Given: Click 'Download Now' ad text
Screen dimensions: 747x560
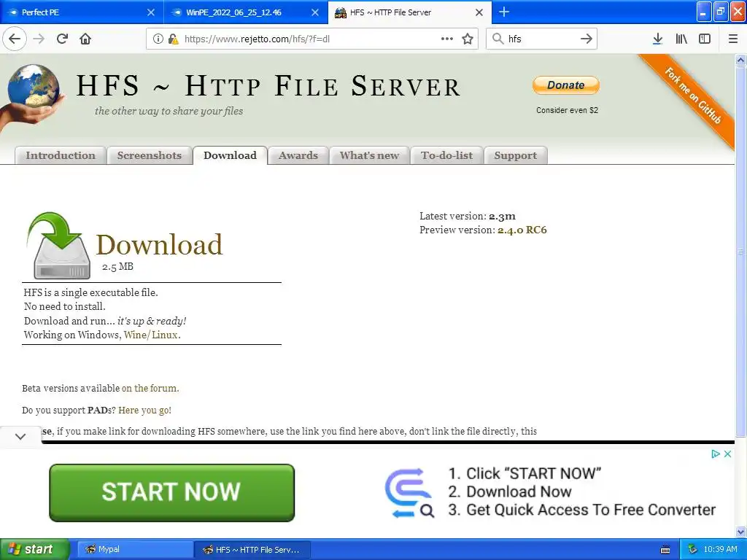Looking at the screenshot, I should point(519,491).
